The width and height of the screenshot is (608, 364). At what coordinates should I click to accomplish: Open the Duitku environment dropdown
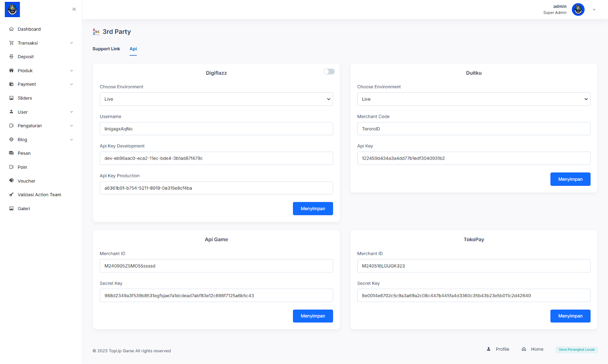coord(473,99)
